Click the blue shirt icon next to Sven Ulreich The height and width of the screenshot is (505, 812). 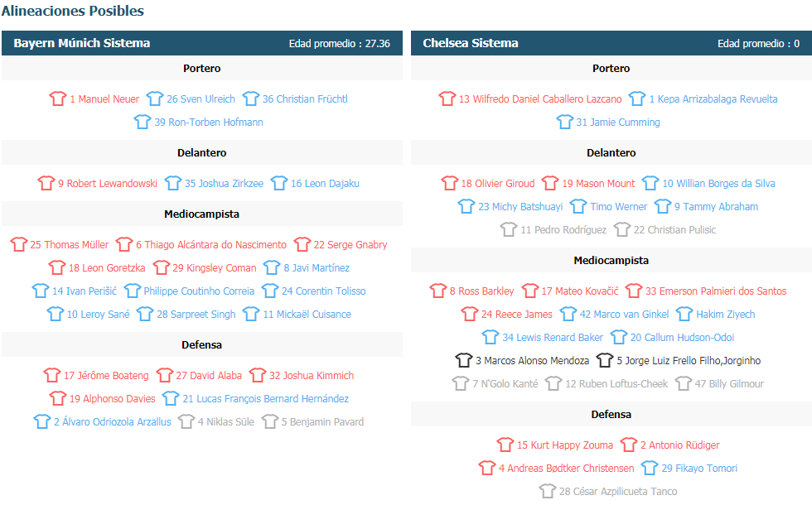click(155, 99)
